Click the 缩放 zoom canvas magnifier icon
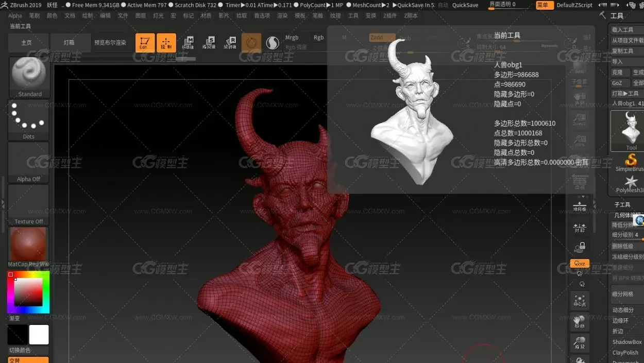The image size is (644, 363). [580, 343]
